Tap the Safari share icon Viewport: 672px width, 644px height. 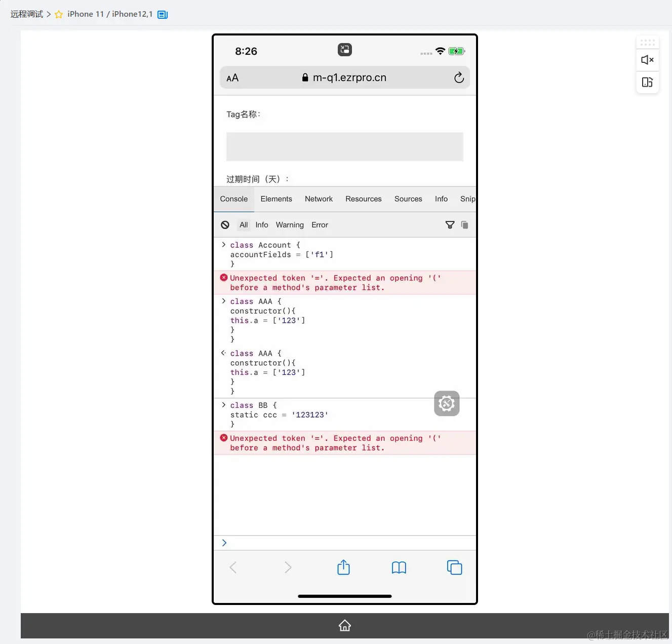343,567
